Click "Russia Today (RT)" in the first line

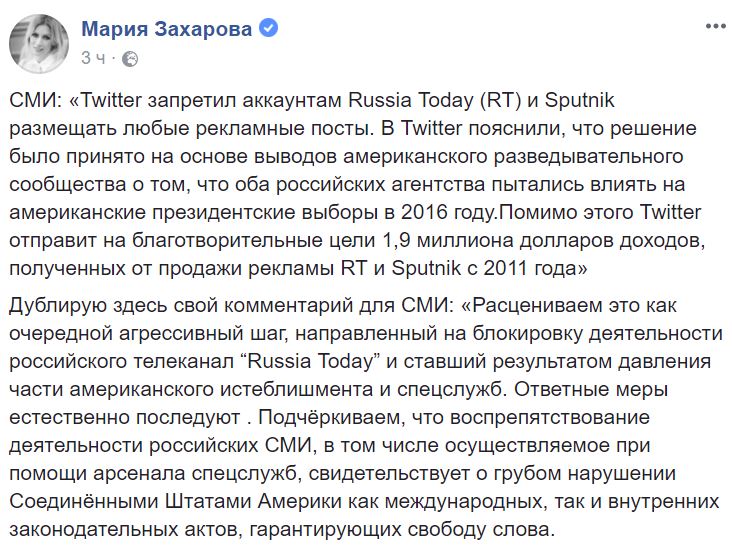pos(435,100)
